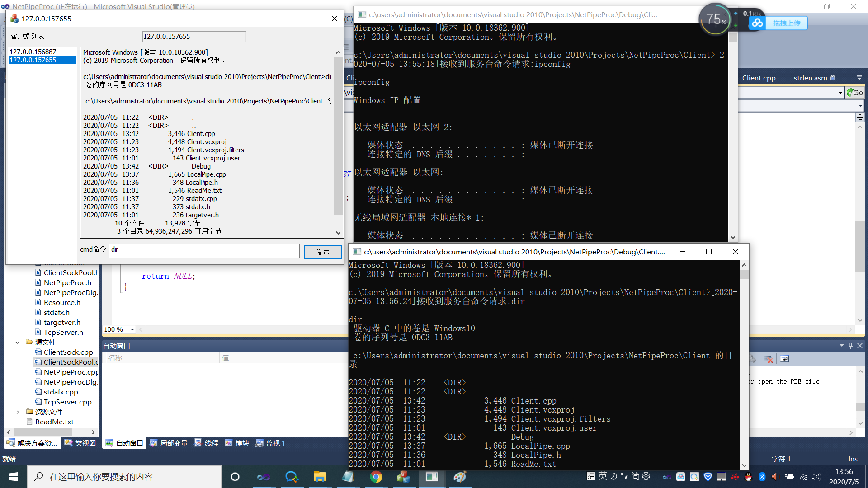Click the 源文件 folder icon
868x488 pixels.
(x=29, y=342)
